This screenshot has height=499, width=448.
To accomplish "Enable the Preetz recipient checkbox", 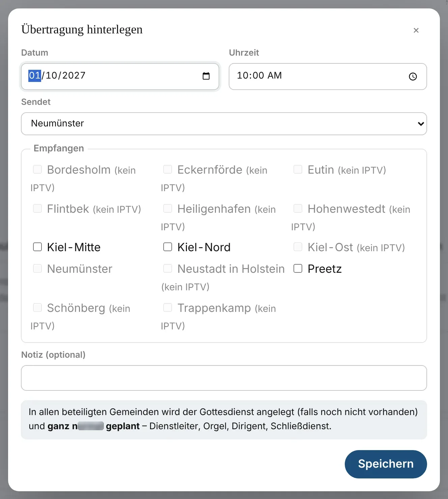I will tap(298, 268).
